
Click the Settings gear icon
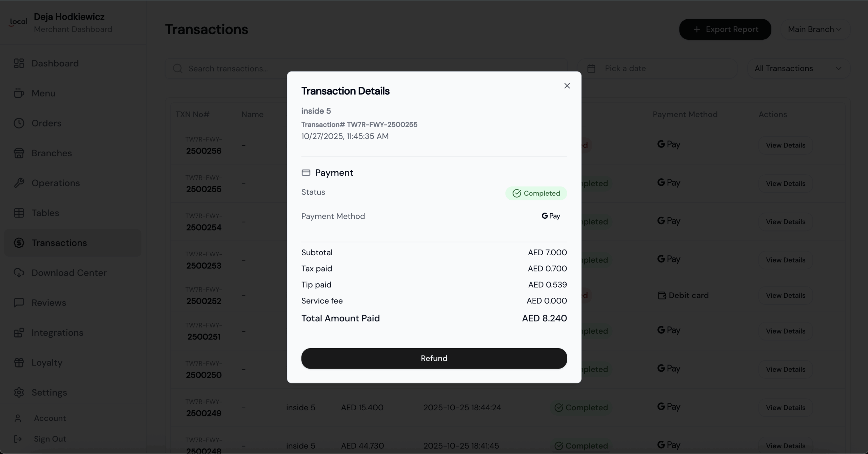point(19,392)
